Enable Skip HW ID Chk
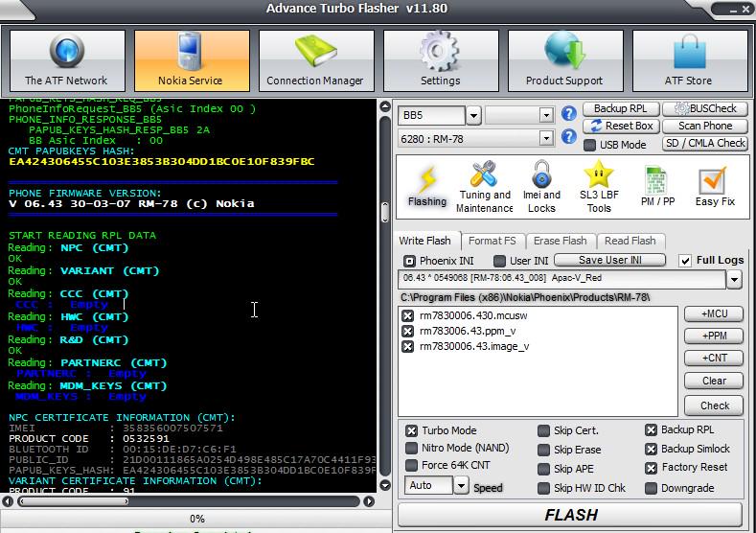756x533 pixels. pyautogui.click(x=543, y=488)
